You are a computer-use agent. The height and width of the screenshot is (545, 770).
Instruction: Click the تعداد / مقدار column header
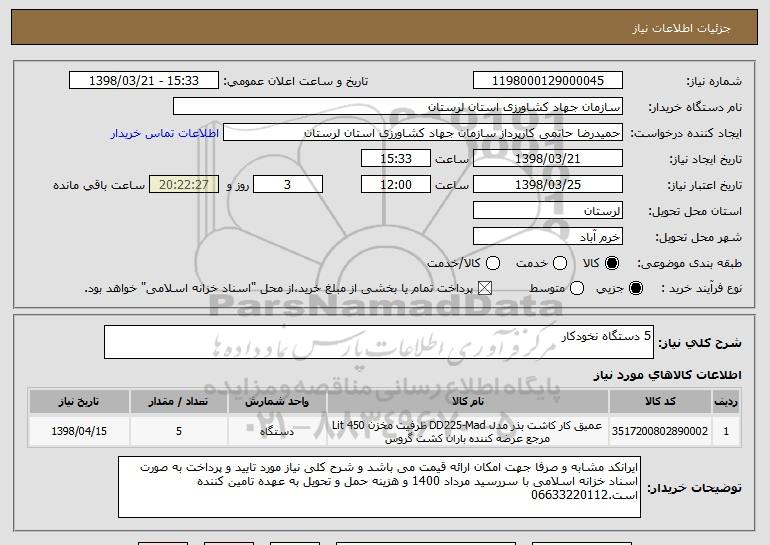(x=178, y=402)
